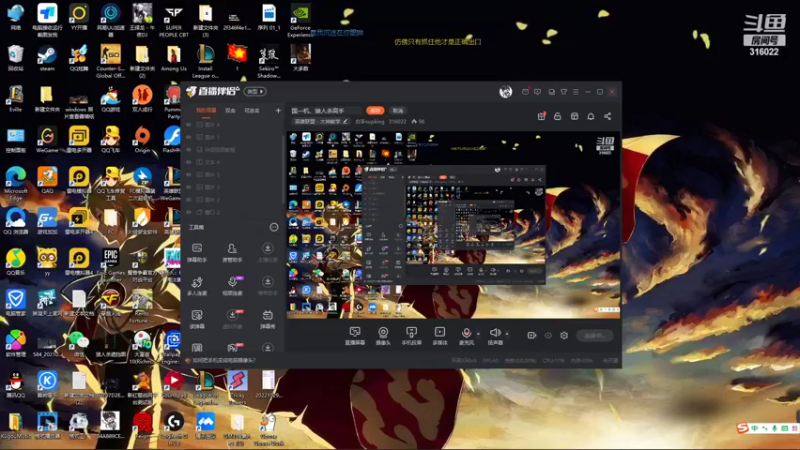800x450 pixels.
Task: Open the mode pill dropdown beside the logo
Action: [x=255, y=91]
